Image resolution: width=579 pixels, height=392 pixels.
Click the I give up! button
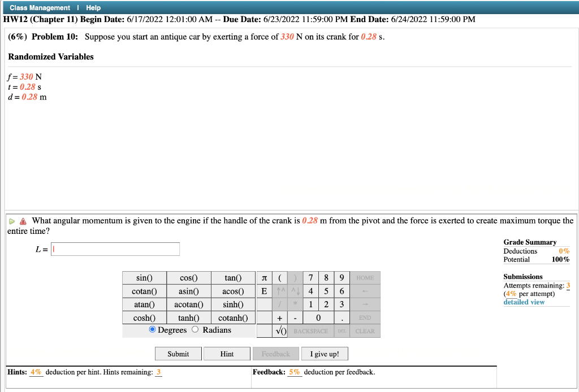[x=325, y=354]
